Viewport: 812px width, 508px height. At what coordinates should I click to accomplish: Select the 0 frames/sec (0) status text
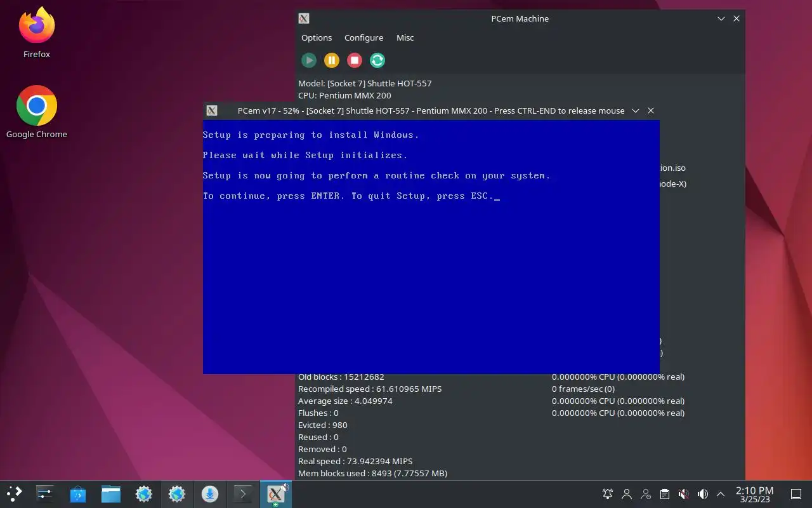click(583, 389)
